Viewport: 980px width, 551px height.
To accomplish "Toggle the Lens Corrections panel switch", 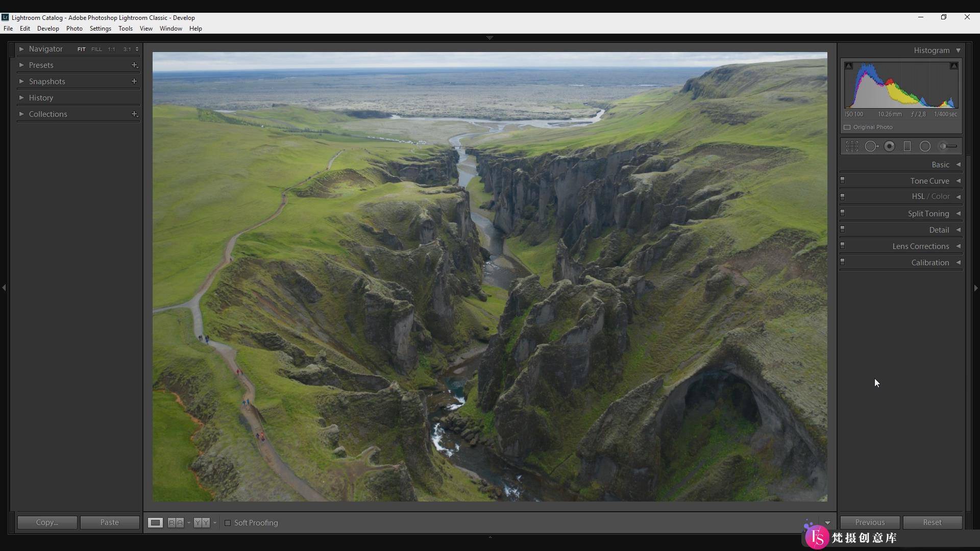I will 843,245.
